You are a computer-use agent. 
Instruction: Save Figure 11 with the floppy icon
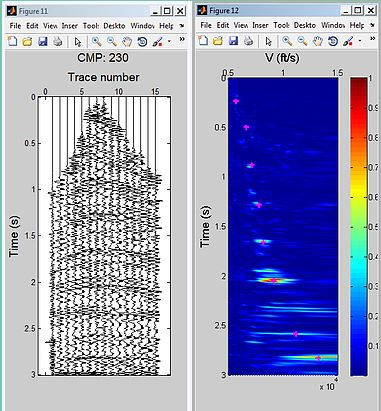[43, 42]
